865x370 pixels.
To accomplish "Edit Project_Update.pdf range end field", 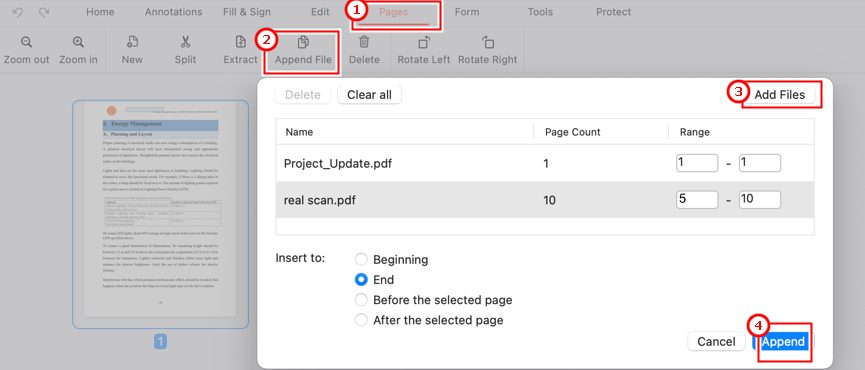I will [x=760, y=163].
